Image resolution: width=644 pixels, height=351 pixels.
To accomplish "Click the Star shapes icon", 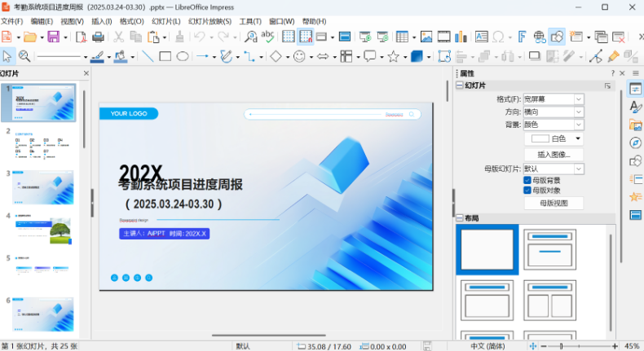I will [x=394, y=56].
